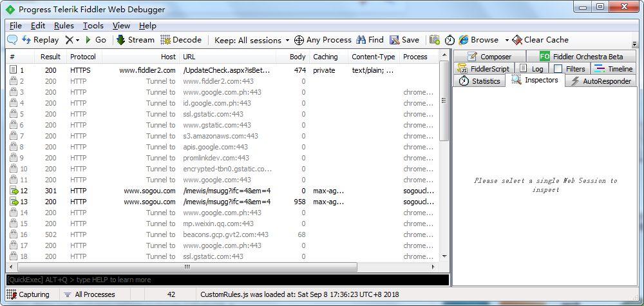Click the Go resume button
This screenshot has height=306, width=644.
[96, 40]
